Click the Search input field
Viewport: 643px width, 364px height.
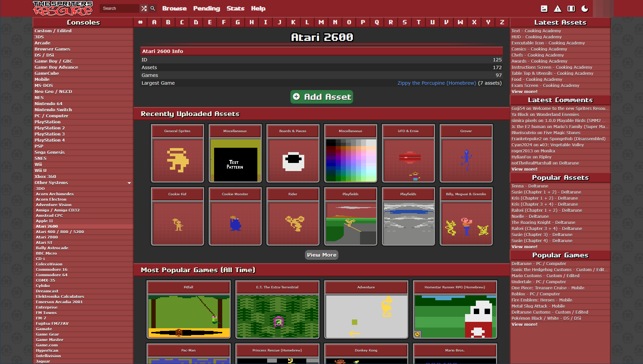[120, 8]
